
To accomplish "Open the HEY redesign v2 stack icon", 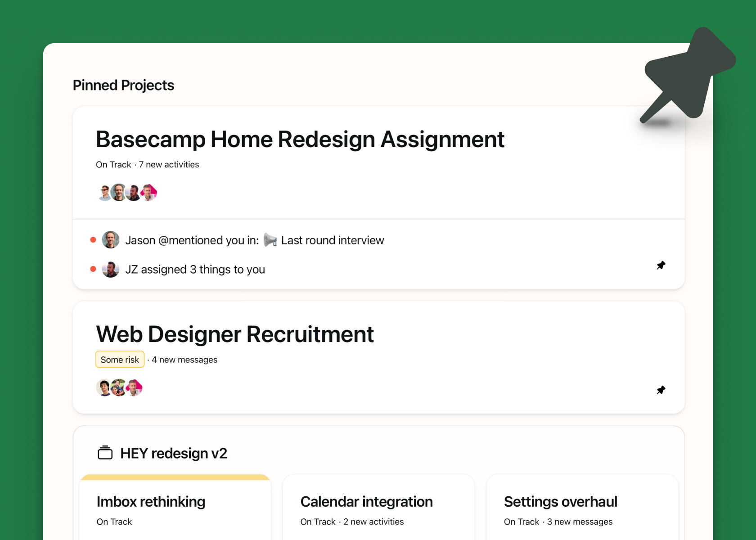I will pyautogui.click(x=105, y=453).
